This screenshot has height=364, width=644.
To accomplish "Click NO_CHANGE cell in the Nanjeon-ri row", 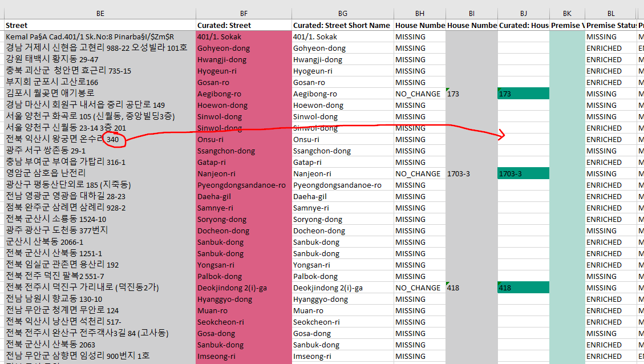I will [419, 173].
